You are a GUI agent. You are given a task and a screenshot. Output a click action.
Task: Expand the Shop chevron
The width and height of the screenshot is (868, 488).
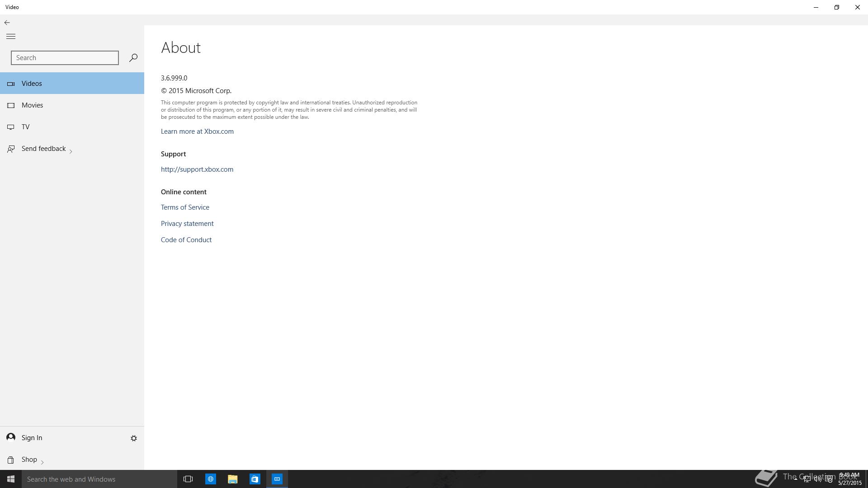(x=42, y=462)
